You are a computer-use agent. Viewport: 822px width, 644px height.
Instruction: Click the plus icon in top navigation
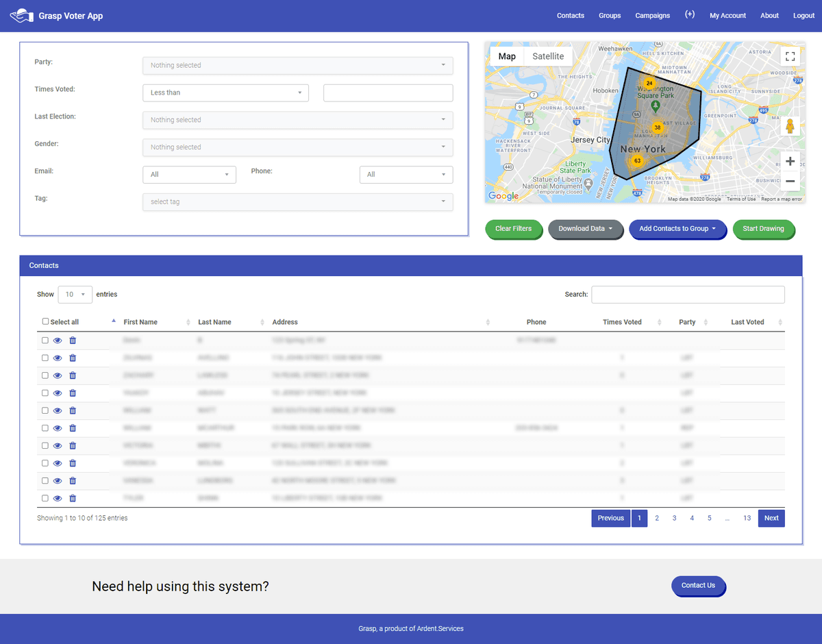point(690,15)
